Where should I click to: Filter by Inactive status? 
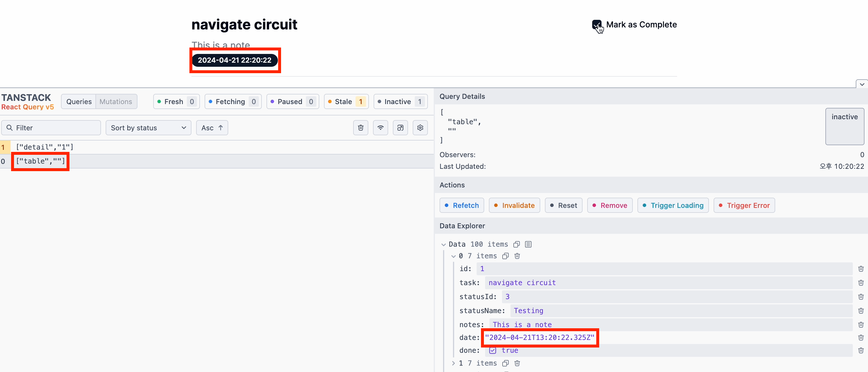(400, 102)
